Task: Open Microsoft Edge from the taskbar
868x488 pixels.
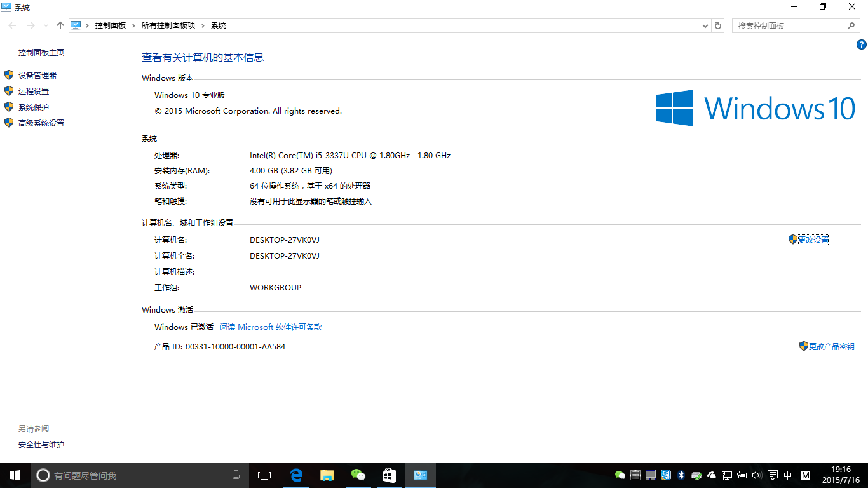Action: (295, 475)
